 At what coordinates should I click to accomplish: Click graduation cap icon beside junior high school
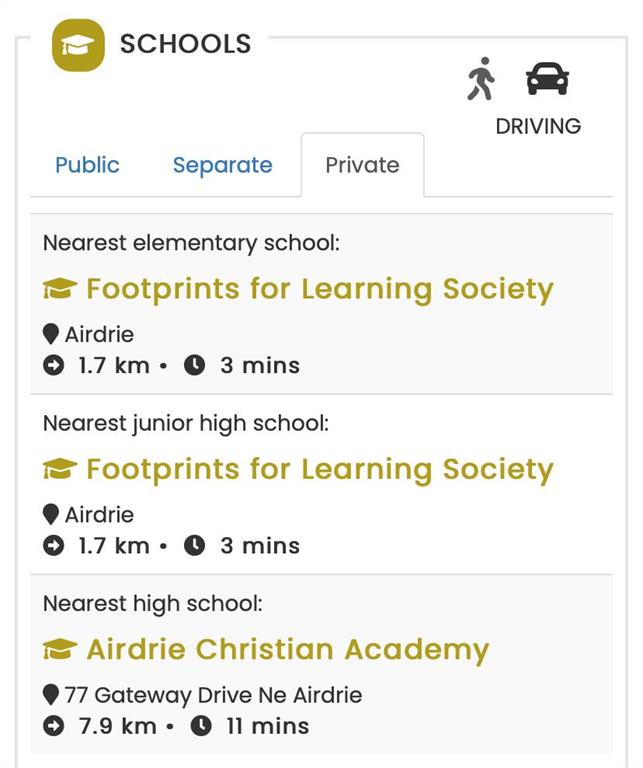60,470
